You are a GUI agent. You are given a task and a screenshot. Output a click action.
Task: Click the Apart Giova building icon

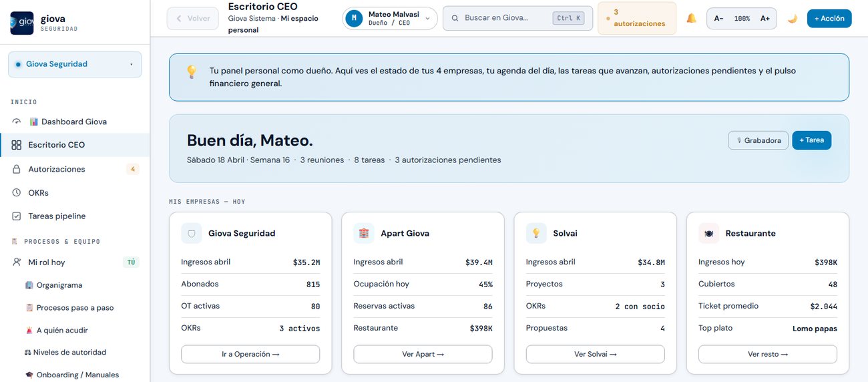[x=364, y=233]
